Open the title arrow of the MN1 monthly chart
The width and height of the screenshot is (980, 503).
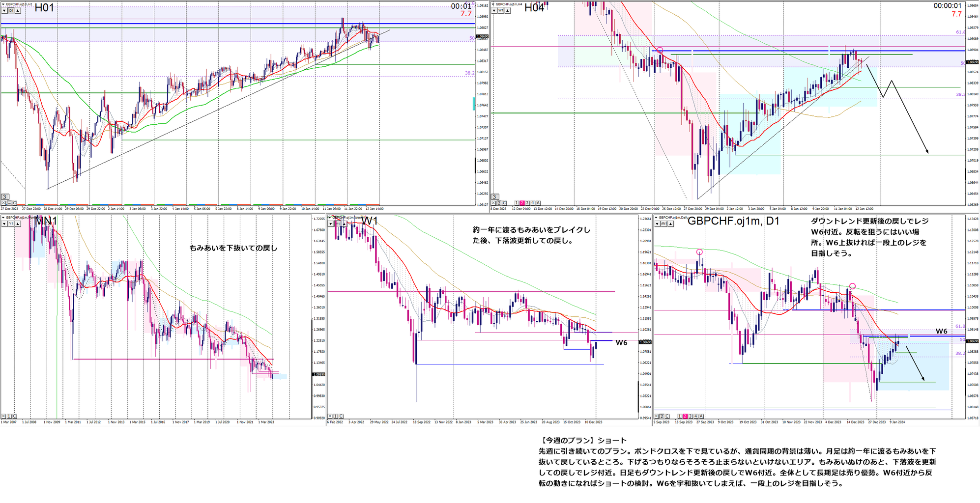tap(3, 217)
